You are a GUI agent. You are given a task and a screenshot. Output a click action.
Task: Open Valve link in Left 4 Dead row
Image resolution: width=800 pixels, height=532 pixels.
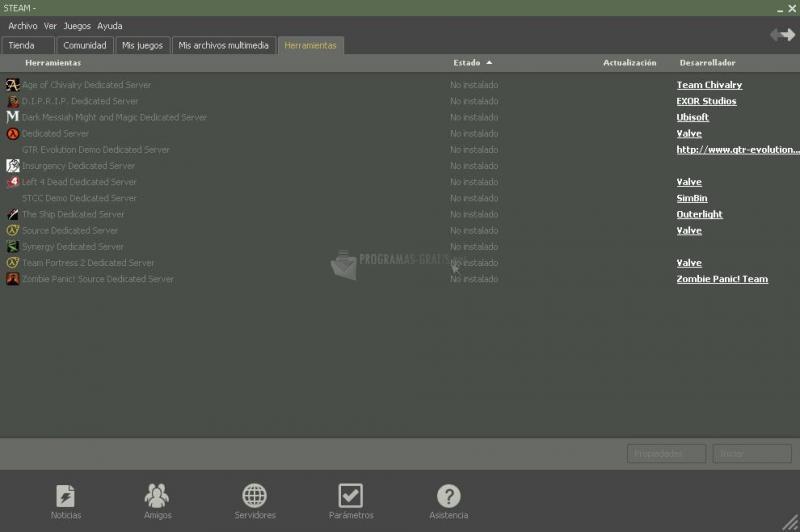[689, 182]
